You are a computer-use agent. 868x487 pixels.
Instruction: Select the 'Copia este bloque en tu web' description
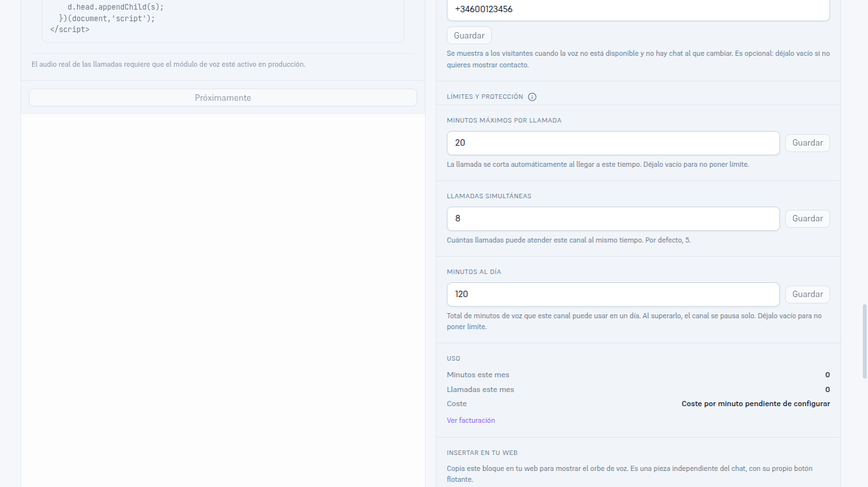coord(630,474)
